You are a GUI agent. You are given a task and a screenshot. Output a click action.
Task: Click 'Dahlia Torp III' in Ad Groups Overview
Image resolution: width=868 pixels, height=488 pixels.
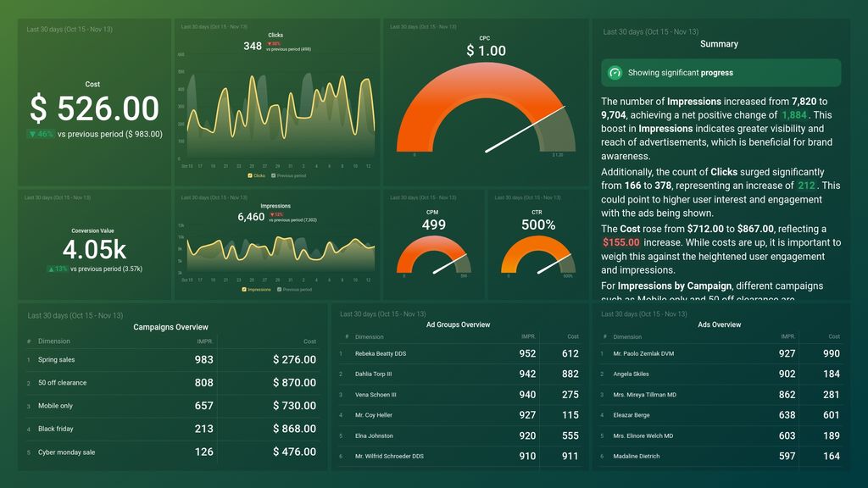373,374
